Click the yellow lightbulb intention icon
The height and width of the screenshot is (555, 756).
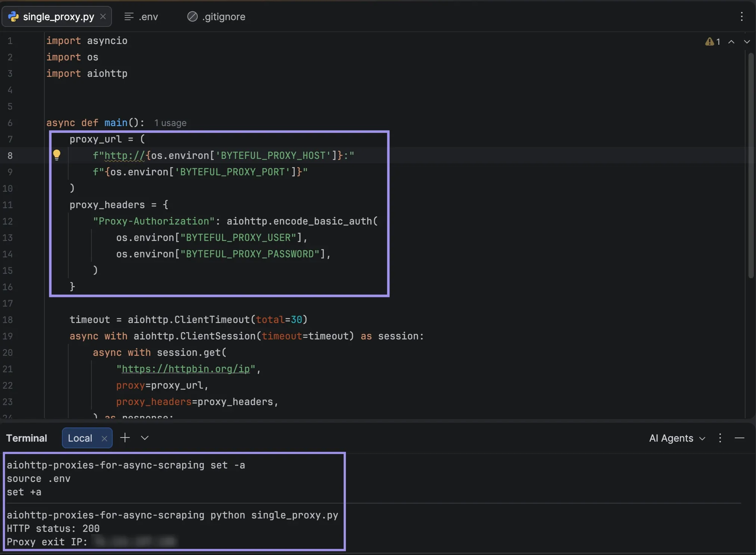[x=57, y=155]
